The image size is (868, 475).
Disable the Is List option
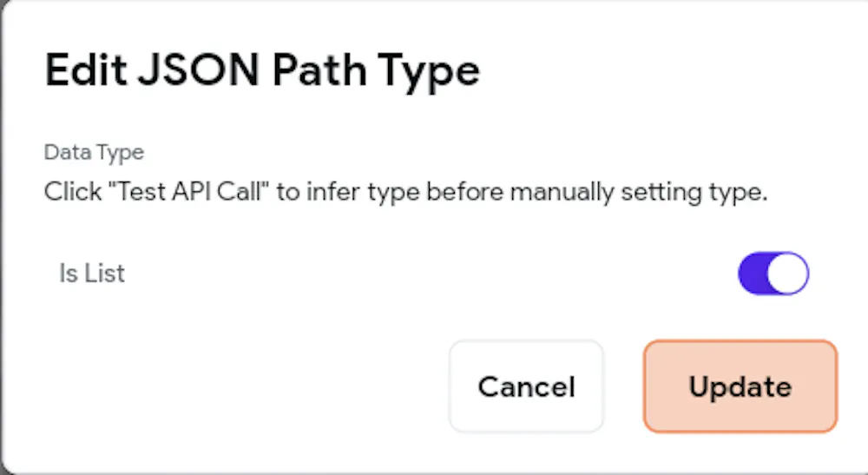(773, 274)
